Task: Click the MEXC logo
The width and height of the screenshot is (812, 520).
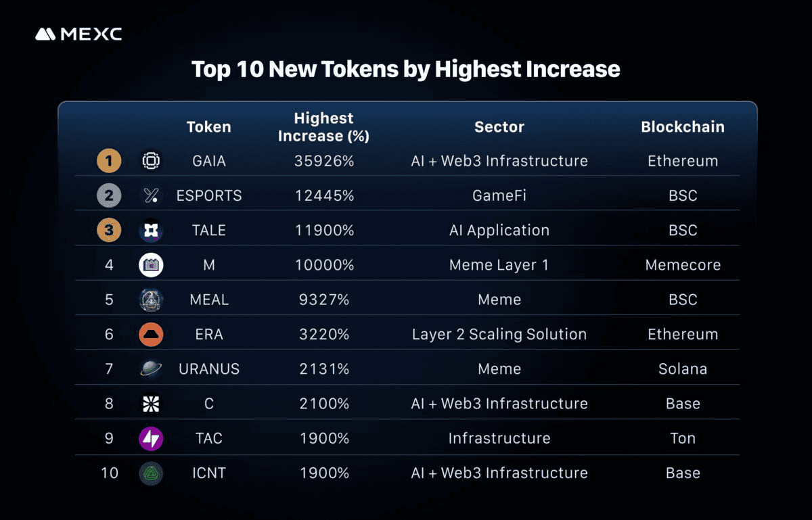Action: [x=78, y=34]
